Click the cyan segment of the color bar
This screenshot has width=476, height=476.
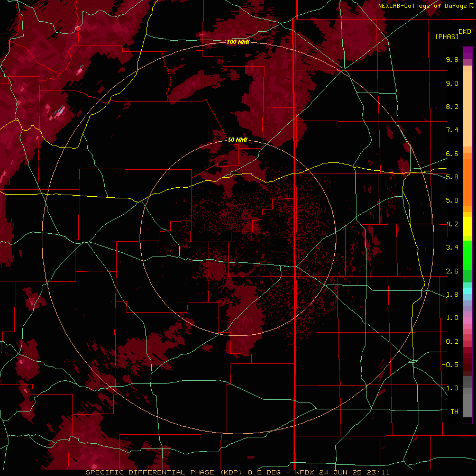[467, 291]
